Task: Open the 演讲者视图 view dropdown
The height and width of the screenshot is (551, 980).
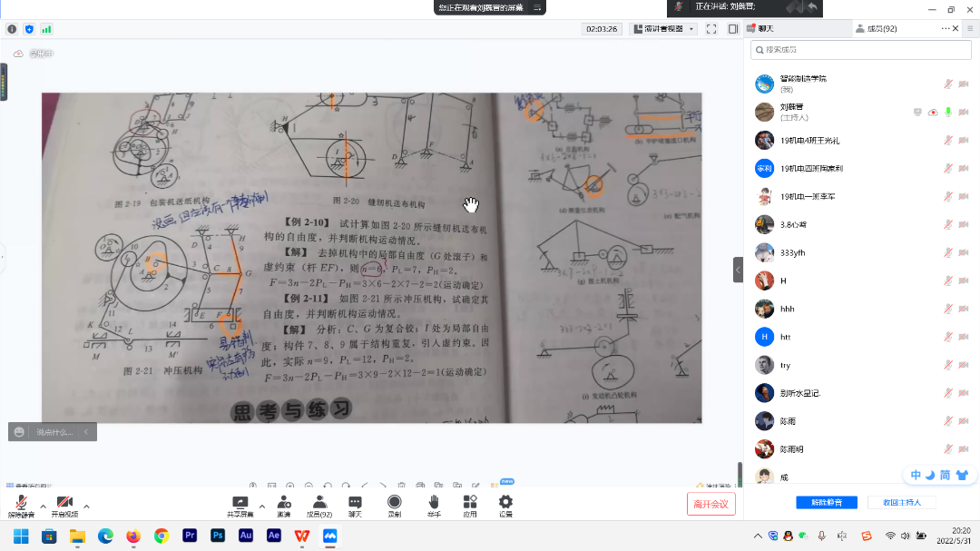Action: [663, 29]
